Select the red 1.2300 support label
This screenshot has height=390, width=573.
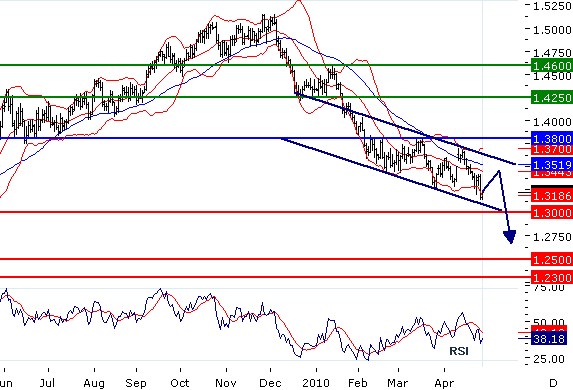pyautogui.click(x=551, y=277)
